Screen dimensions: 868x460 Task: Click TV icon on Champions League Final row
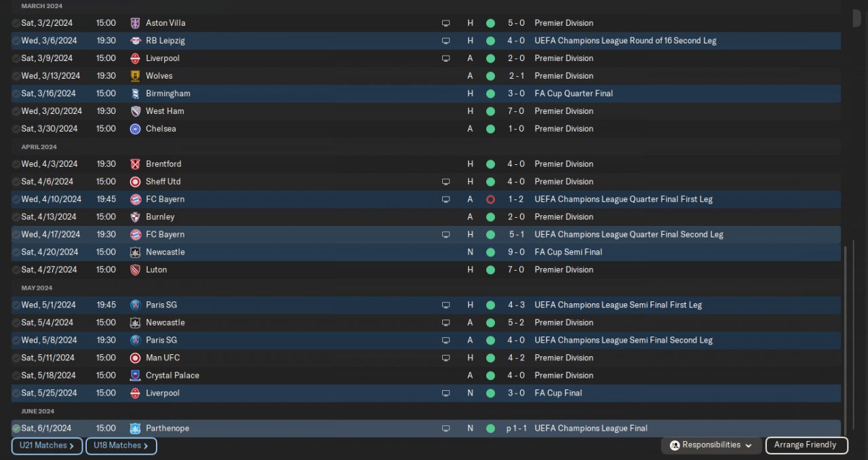coord(446,429)
